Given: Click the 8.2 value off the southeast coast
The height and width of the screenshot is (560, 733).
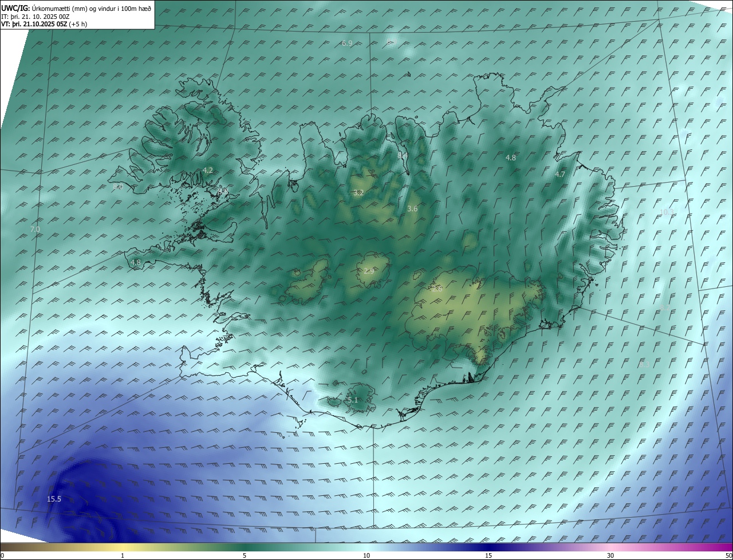Looking at the screenshot, I should click(664, 308).
